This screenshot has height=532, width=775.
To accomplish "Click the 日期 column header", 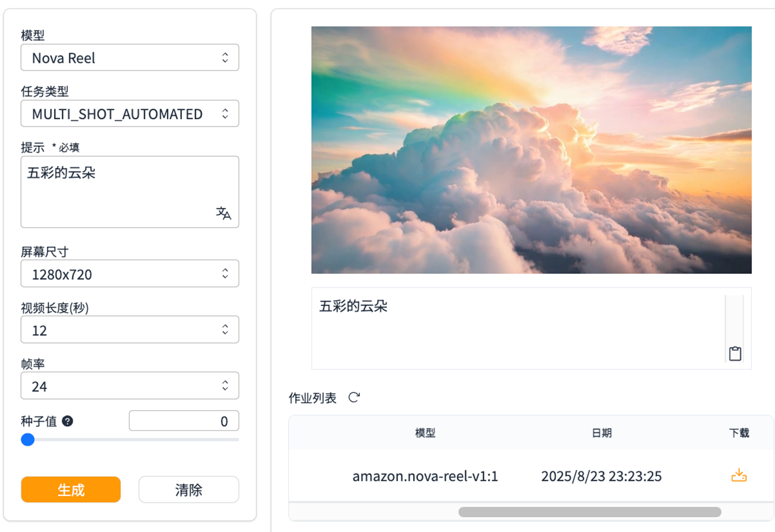I will 601,433.
